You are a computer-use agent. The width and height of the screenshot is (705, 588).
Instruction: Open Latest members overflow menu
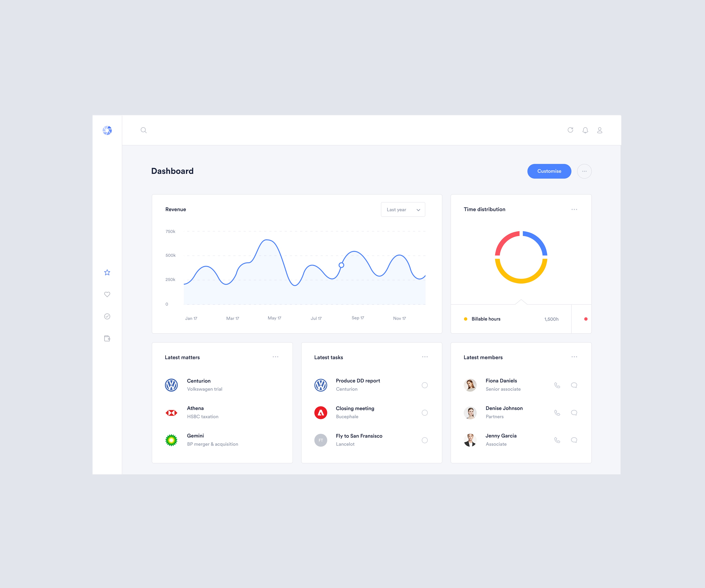(x=574, y=357)
